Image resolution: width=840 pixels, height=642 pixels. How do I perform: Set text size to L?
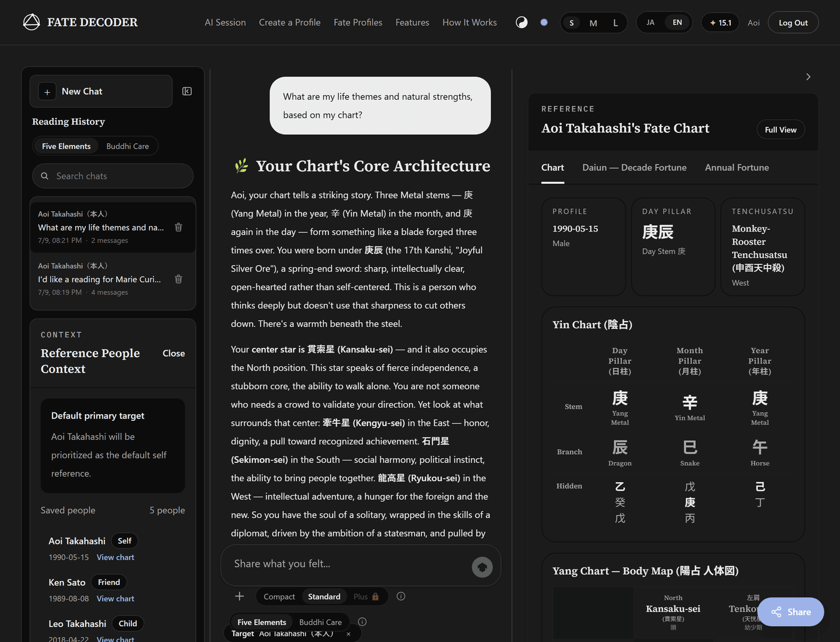tap(615, 23)
